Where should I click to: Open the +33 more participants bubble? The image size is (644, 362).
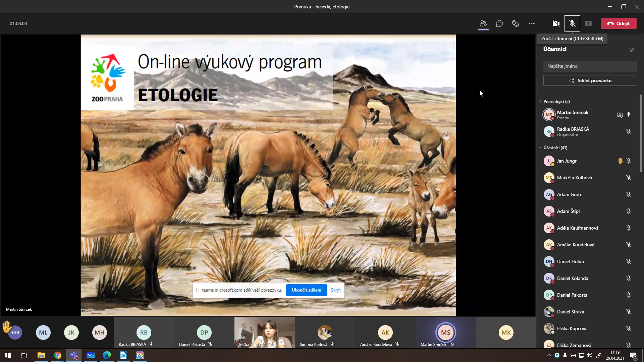tap(15, 333)
